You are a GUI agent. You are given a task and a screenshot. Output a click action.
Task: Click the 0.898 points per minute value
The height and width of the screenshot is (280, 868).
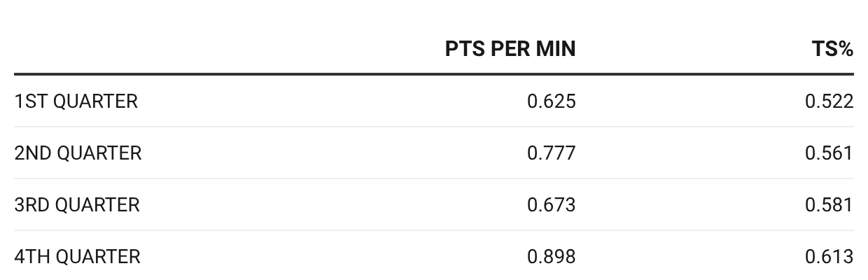coord(552,257)
